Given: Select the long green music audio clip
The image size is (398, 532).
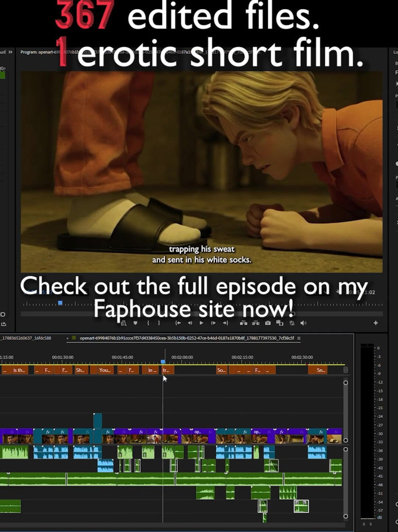Looking at the screenshot, I should point(171,479).
